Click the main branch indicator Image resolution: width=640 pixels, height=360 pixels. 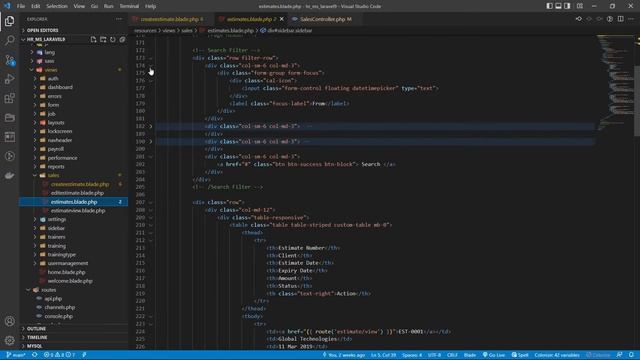[16, 355]
